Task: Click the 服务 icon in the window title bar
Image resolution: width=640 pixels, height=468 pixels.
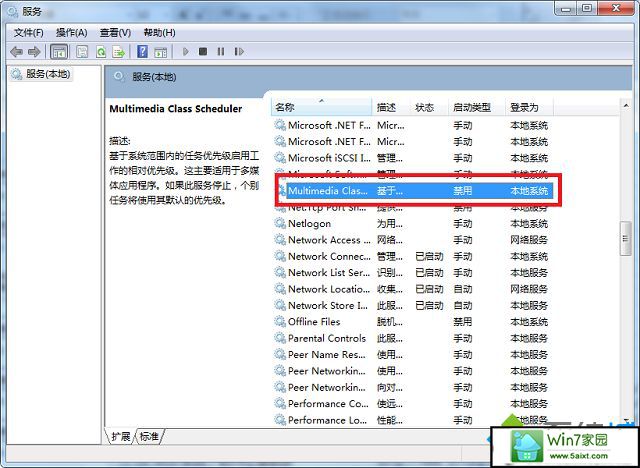Action: (x=12, y=12)
